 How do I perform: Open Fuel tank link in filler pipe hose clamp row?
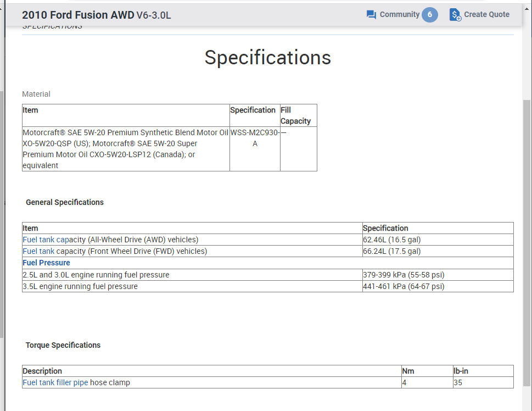tap(38, 382)
